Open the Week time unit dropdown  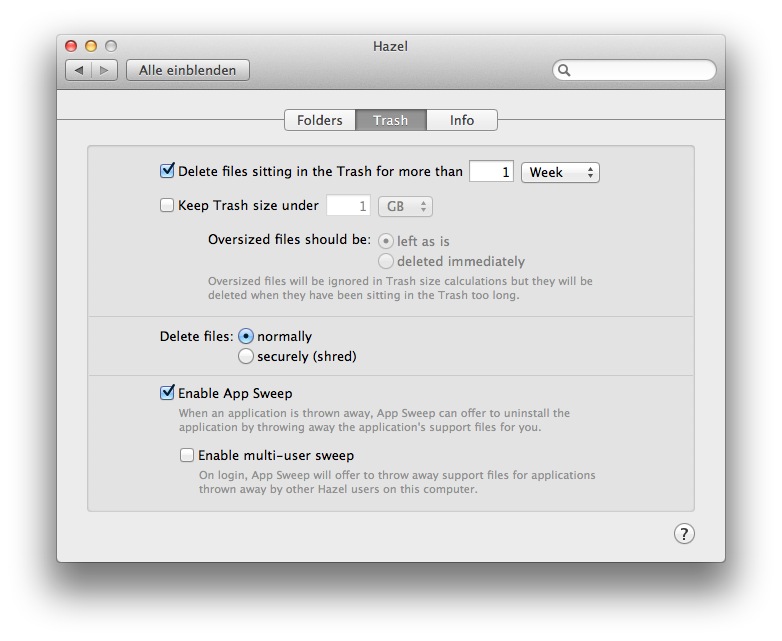560,172
